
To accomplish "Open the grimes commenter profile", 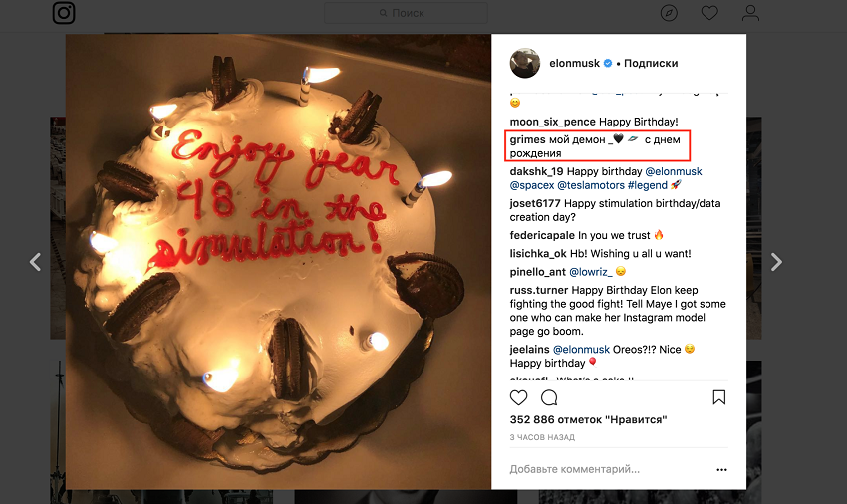I will (526, 139).
